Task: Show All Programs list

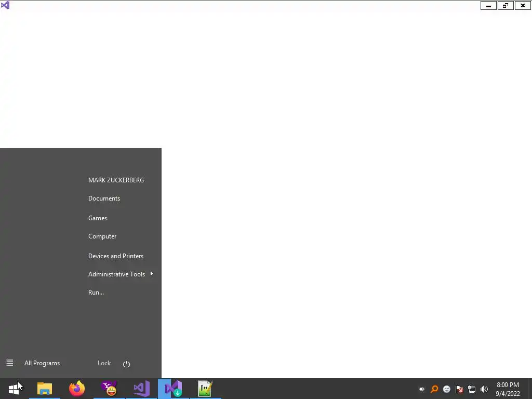Action: [x=42, y=363]
